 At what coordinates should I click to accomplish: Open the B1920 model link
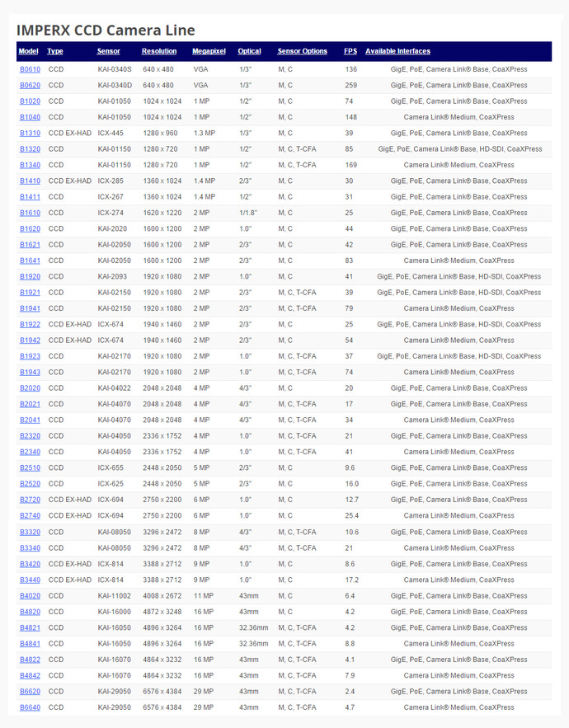pyautogui.click(x=31, y=277)
